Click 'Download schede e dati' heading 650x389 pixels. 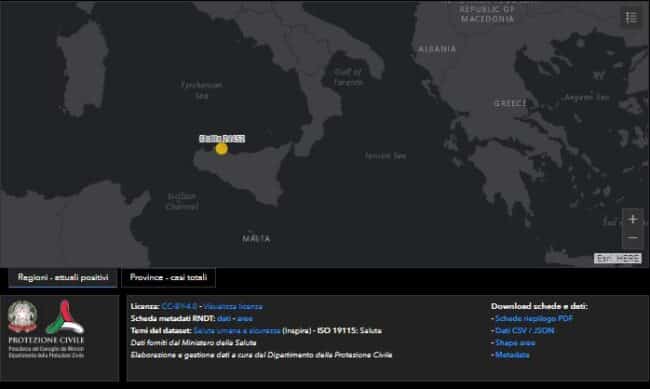(x=539, y=306)
